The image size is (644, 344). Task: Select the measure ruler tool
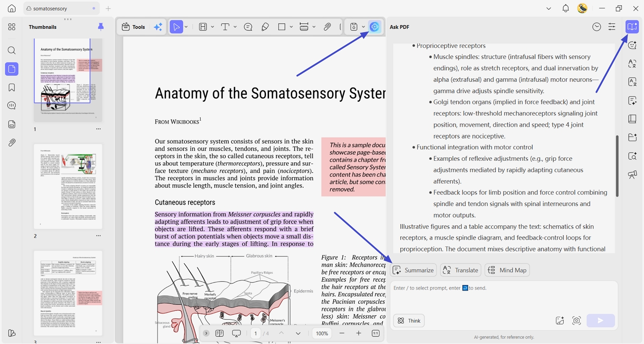[x=304, y=27]
